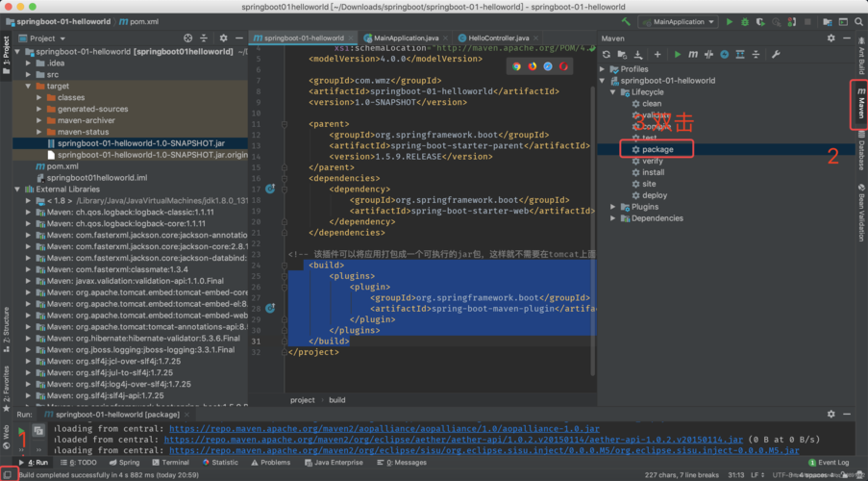Screen dimensions: 868x481
Task: Toggle tool window buttons in status bar corner
Action: point(7,475)
